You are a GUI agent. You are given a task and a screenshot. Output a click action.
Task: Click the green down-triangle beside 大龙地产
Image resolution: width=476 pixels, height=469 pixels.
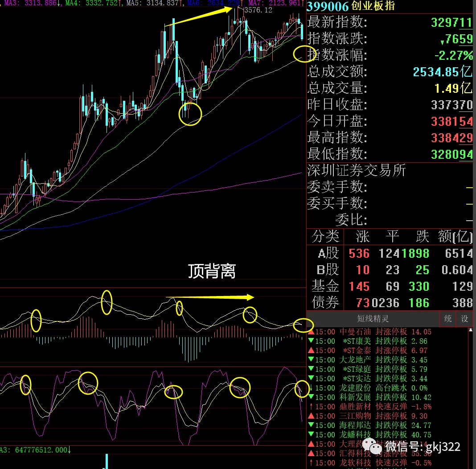pos(311,360)
